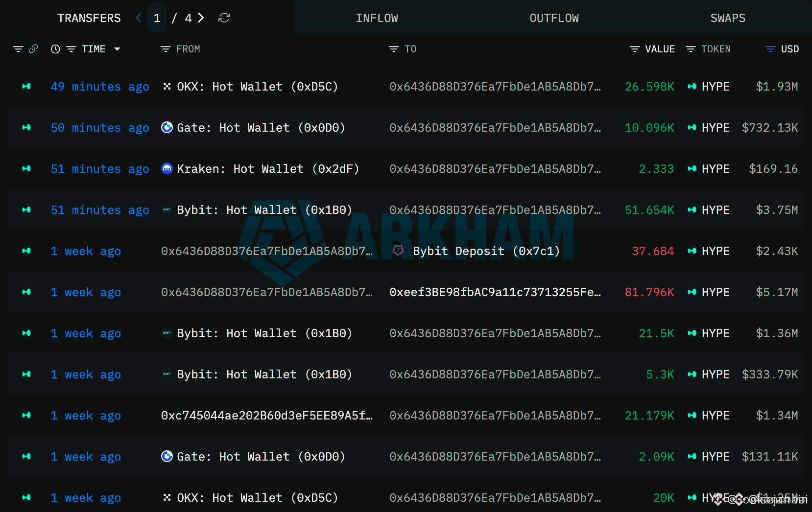Click the chain icon of the 49 minutes ago row
The width and height of the screenshot is (812, 512).
click(26, 87)
